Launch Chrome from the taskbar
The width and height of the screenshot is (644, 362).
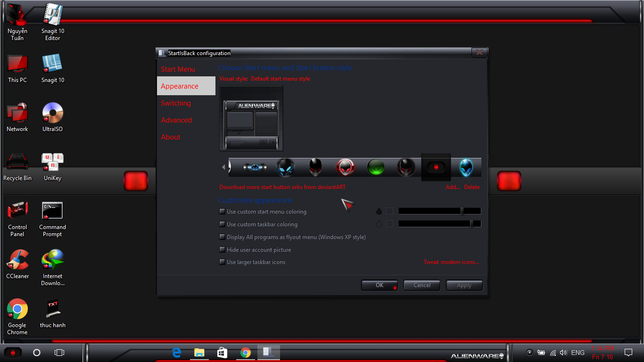tap(245, 353)
